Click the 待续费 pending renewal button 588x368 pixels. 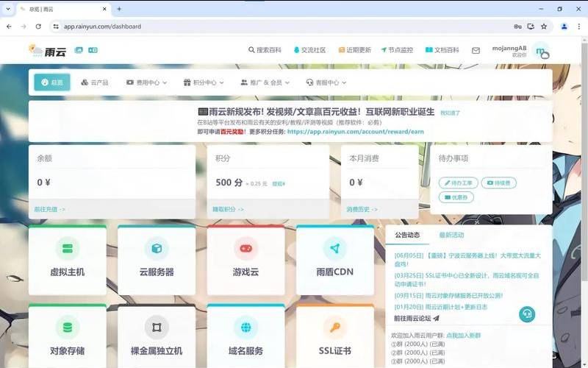click(499, 183)
